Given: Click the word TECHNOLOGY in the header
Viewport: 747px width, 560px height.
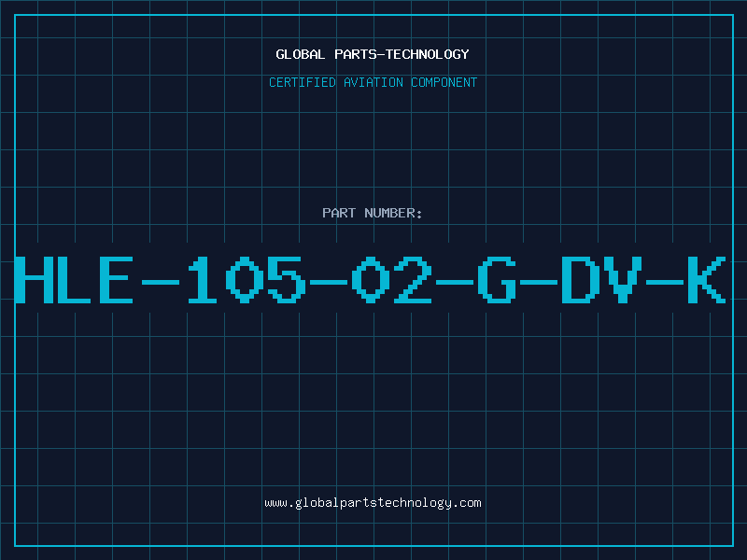Looking at the screenshot, I should click(428, 54).
